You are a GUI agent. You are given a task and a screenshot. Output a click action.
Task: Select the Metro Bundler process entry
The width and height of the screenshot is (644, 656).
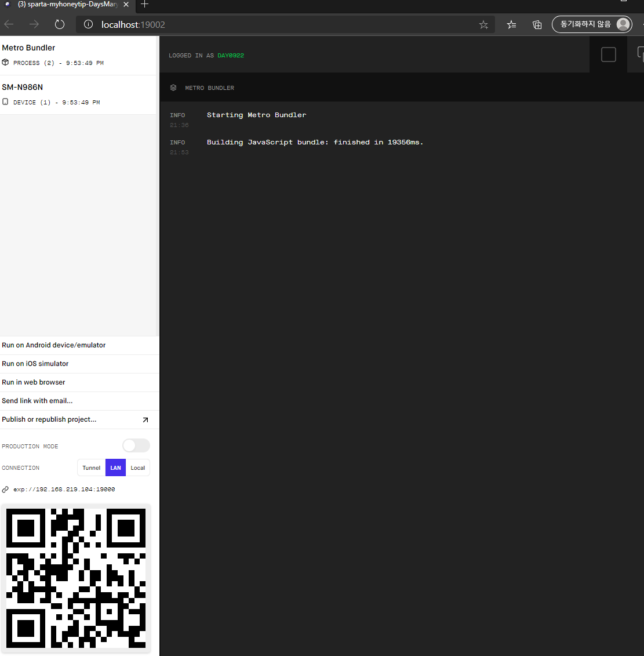click(x=78, y=55)
